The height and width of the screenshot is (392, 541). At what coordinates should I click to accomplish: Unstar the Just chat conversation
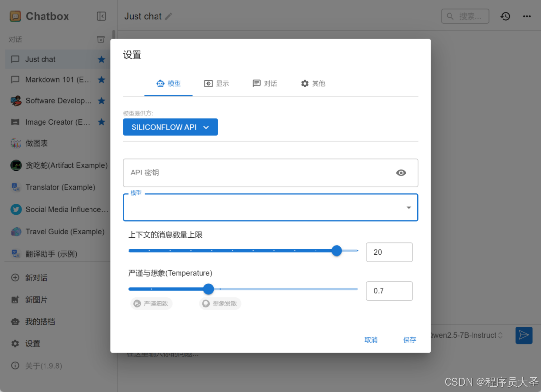tap(101, 59)
